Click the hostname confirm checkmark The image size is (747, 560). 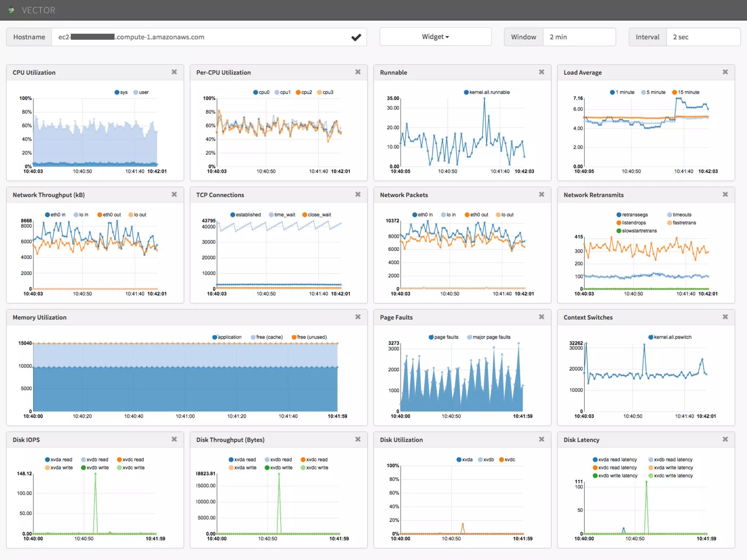click(x=356, y=37)
